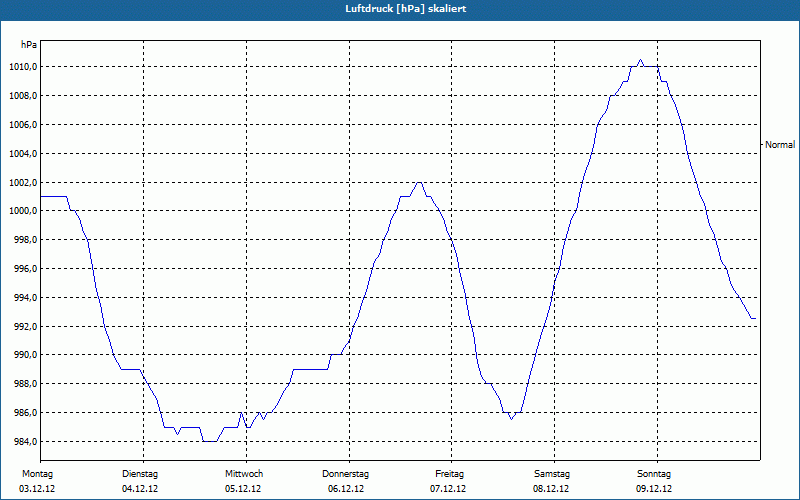Click the pressure curve peak at 1002 hPa
The width and height of the screenshot is (800, 500).
419,183
